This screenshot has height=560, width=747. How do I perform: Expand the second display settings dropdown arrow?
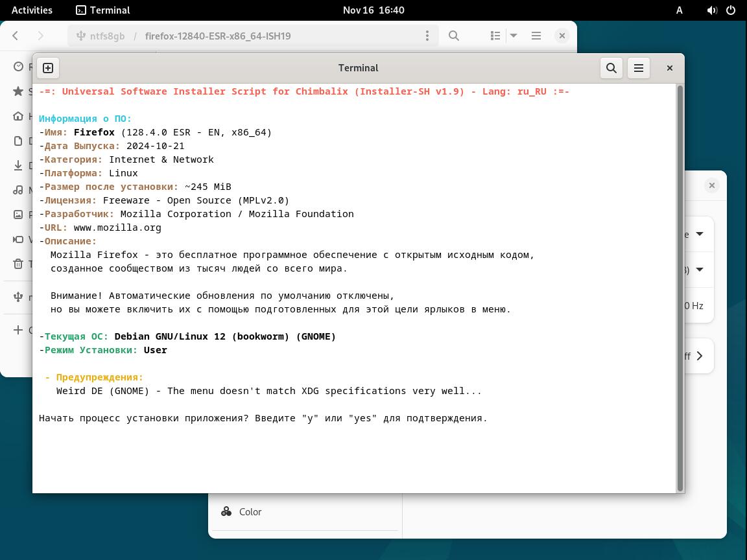click(700, 270)
